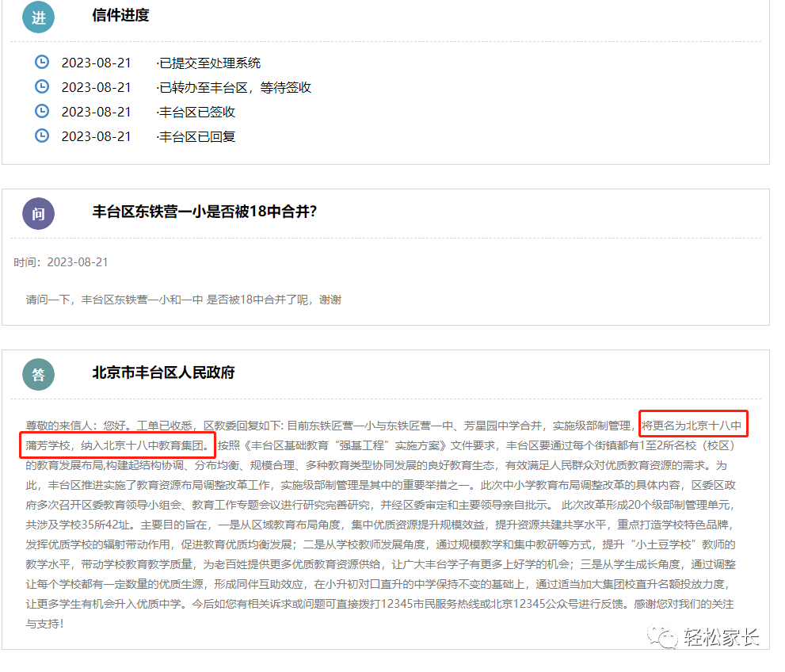
Task: Click the teal 进 progress icon
Action: coord(39,17)
